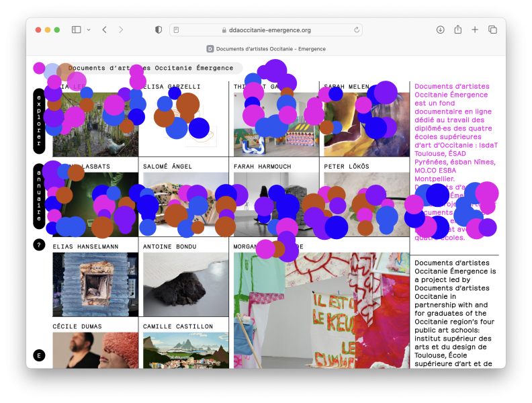The height and width of the screenshot is (403, 532).
Task: Select the Documents d'artistes Occitanie - Emergence tab
Action: [x=266, y=49]
